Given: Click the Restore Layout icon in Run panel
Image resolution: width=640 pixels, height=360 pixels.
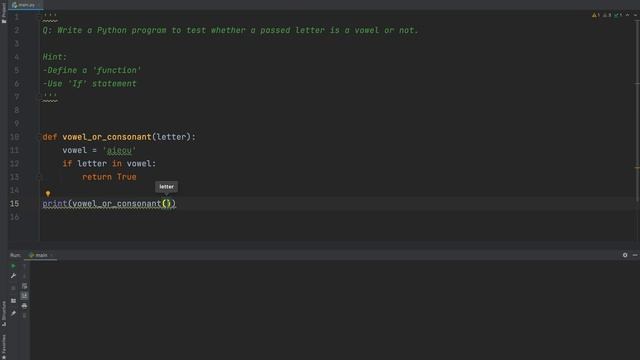Looking at the screenshot, I should point(13,301).
